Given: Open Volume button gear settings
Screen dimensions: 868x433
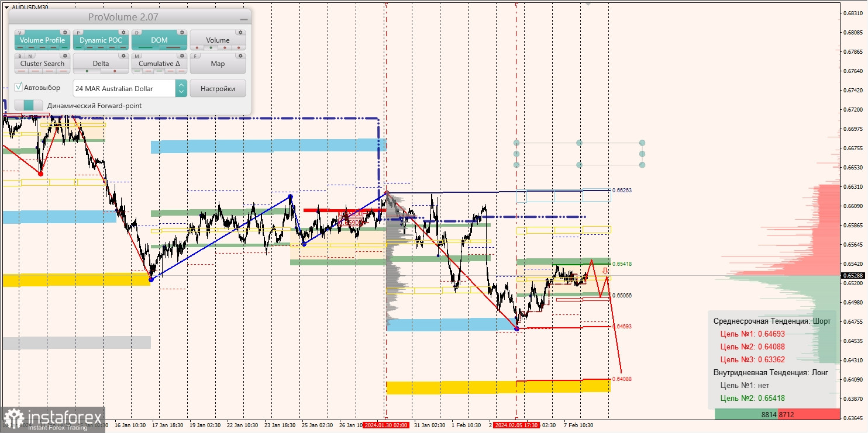Looking at the screenshot, I should 240,32.
